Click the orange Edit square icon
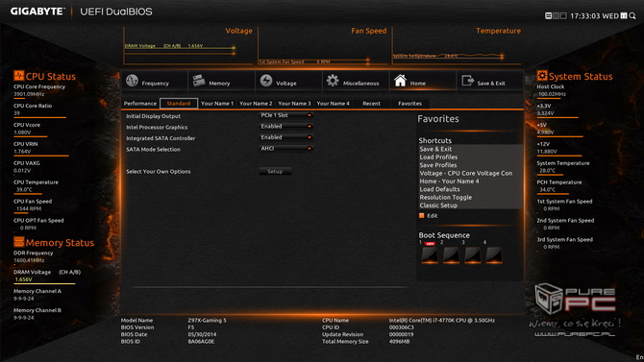This screenshot has width=644, height=362. [x=421, y=215]
